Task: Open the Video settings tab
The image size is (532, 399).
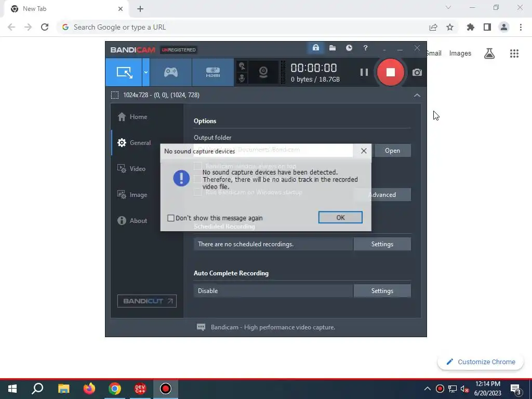Action: coord(131,169)
